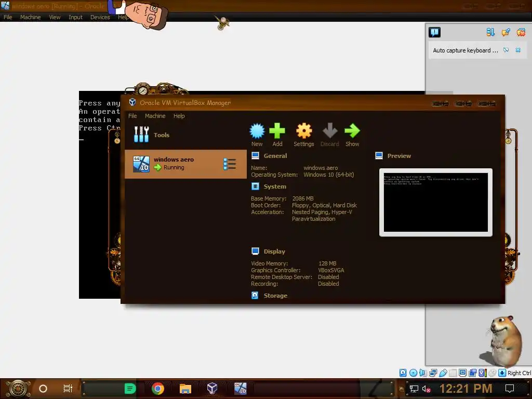Click the muted volume tray icon

(x=426, y=389)
